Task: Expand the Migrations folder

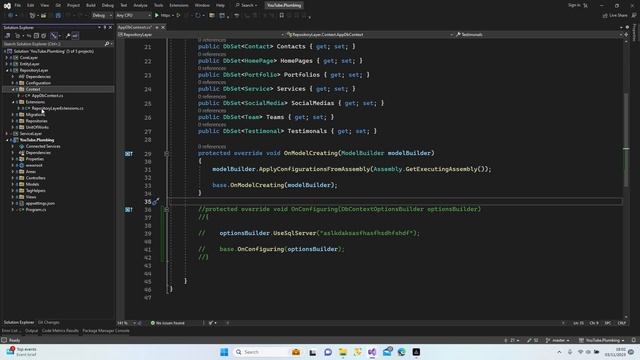Action: (x=13, y=115)
